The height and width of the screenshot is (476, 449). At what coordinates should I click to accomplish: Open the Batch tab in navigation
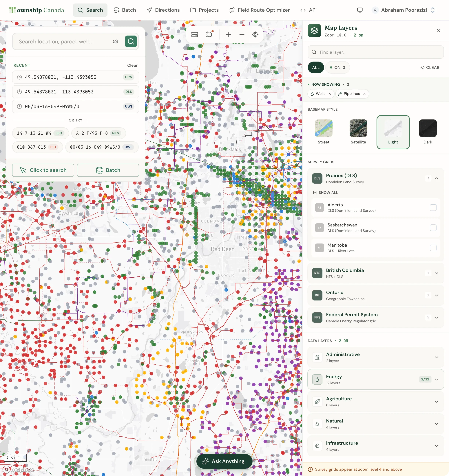pos(125,10)
